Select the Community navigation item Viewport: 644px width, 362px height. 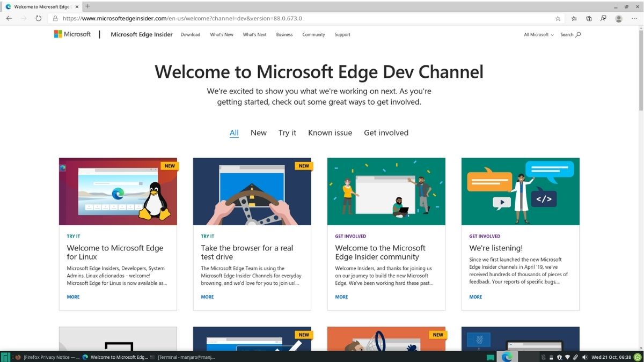(313, 34)
